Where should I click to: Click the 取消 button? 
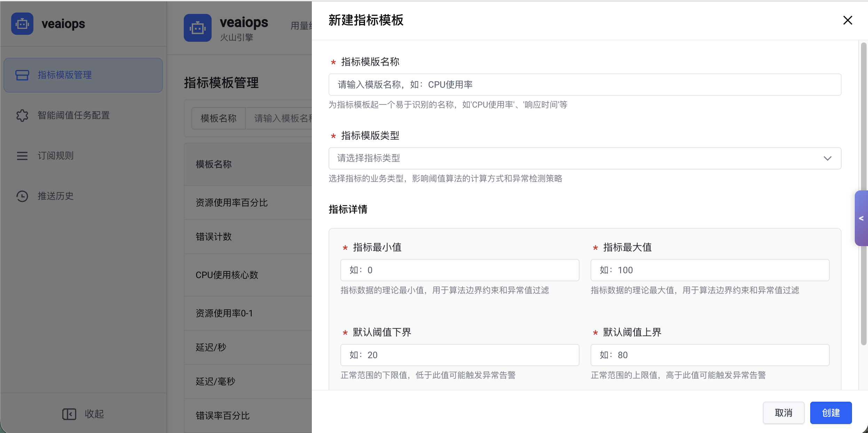click(783, 413)
